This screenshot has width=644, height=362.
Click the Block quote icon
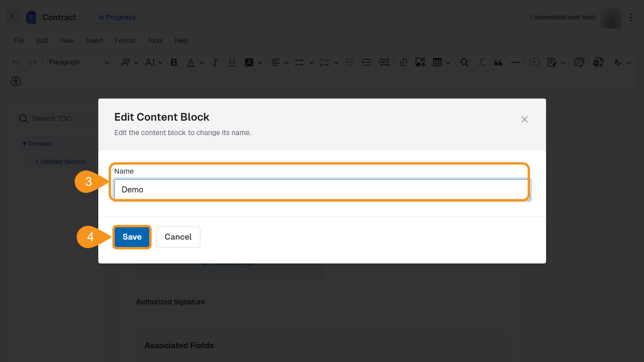[498, 62]
